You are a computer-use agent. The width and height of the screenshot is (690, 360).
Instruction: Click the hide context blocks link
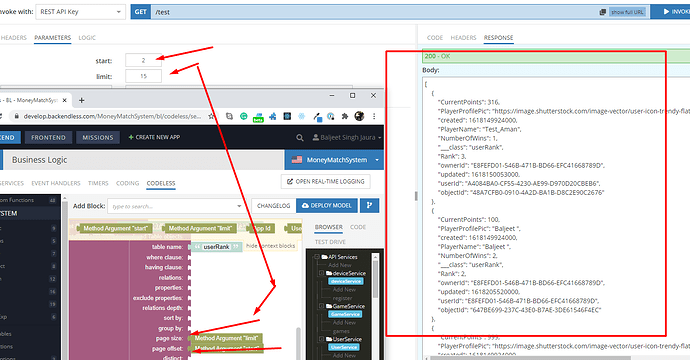270,246
